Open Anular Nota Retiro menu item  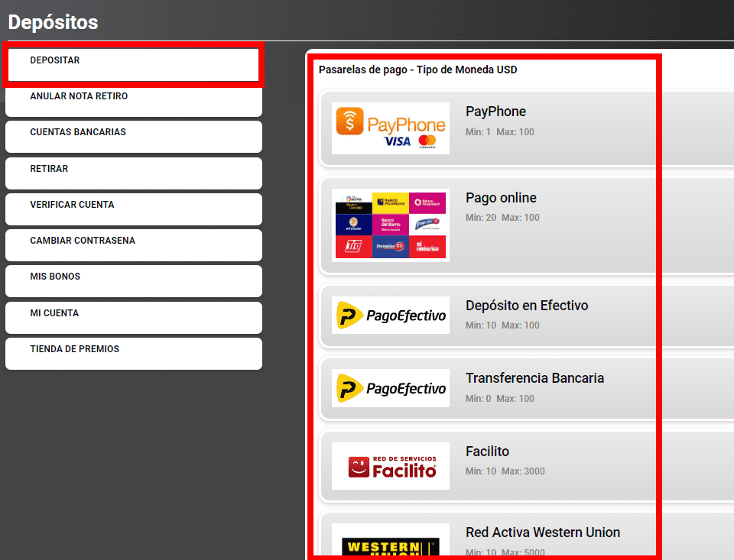click(133, 101)
